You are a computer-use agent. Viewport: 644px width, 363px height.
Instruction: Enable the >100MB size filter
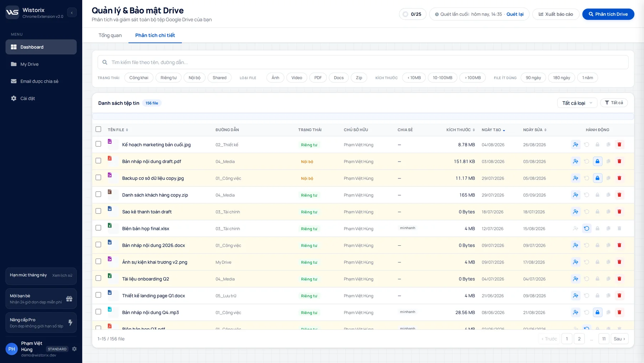473,78
